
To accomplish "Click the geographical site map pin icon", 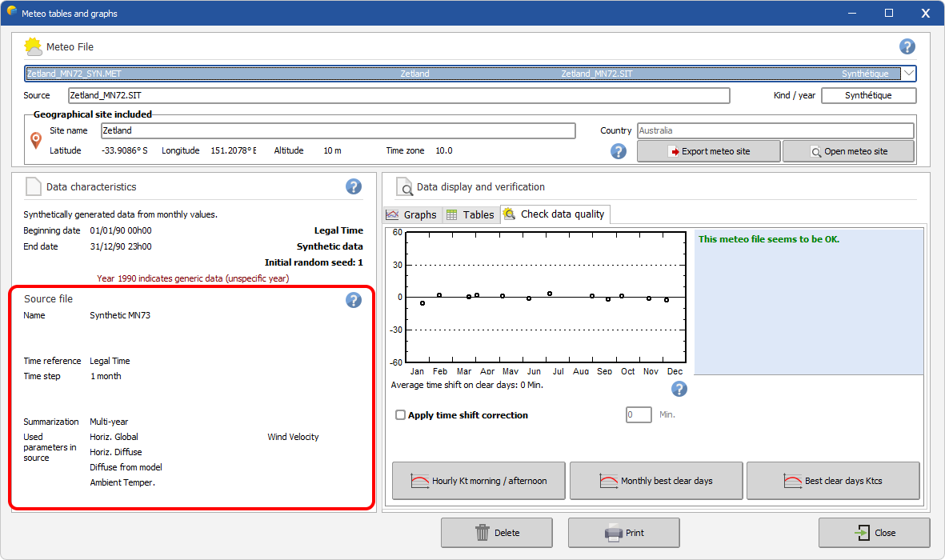I will [x=36, y=141].
